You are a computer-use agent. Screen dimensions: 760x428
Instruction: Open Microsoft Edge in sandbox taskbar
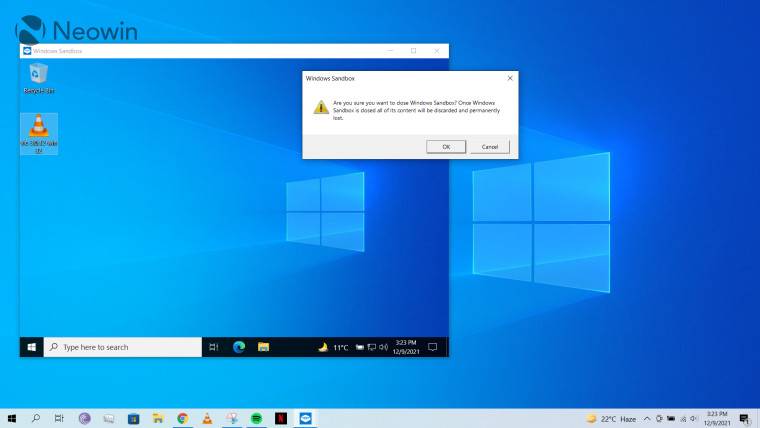point(239,347)
